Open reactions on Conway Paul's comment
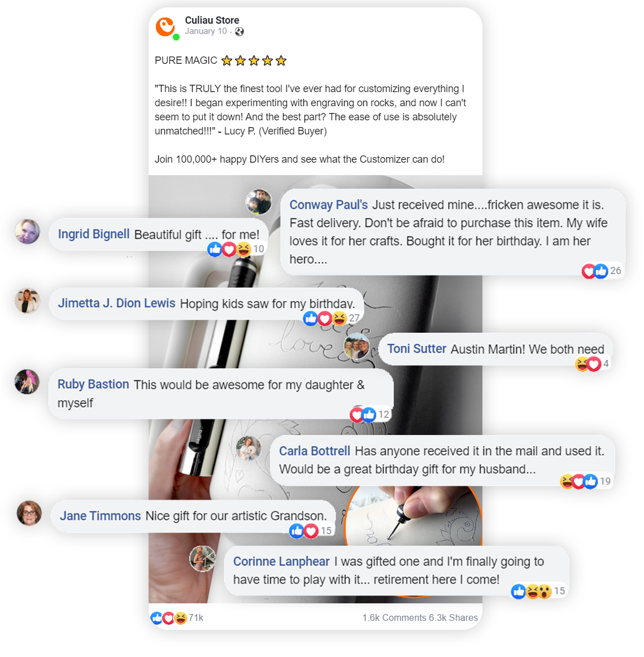This screenshot has height=657, width=644. (601, 271)
